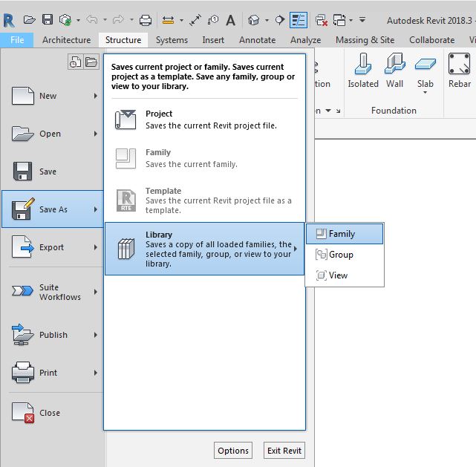Open Redo history dropdown arrow
The image size is (476, 467).
tap(131, 20)
